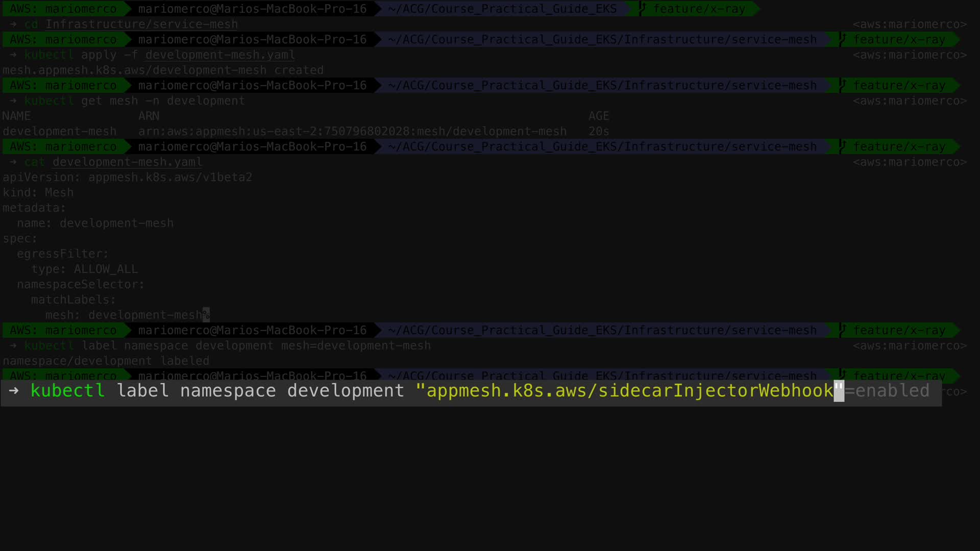The width and height of the screenshot is (980, 551).
Task: Click the grayed =enabled autosuggestion text
Action: point(887,391)
